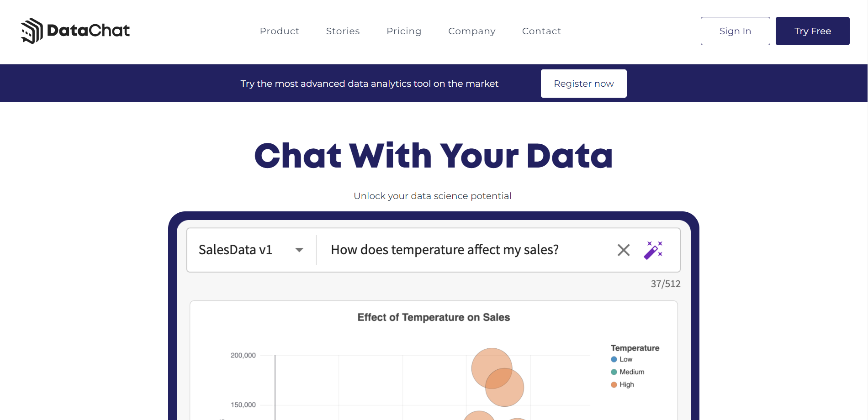
Task: Click the Low temperature legend marker
Action: tap(613, 359)
